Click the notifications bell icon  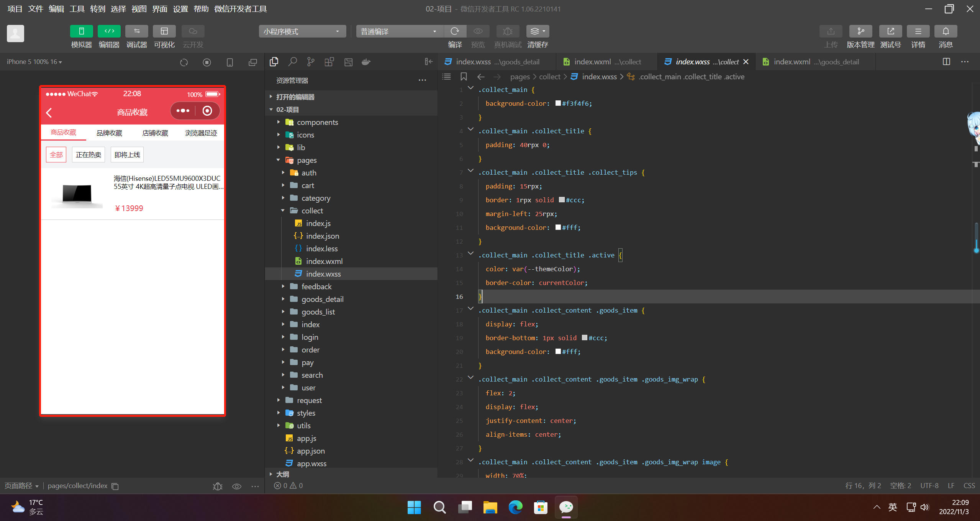tap(946, 31)
